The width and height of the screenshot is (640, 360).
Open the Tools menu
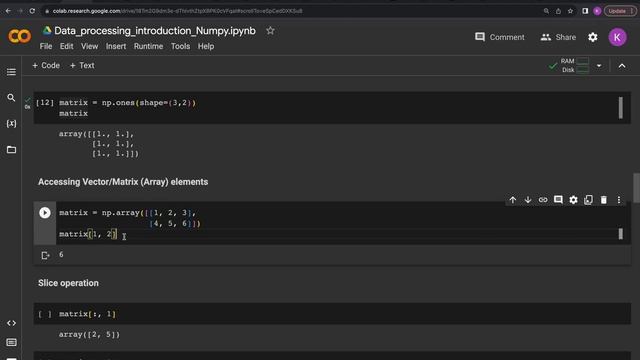tap(180, 46)
